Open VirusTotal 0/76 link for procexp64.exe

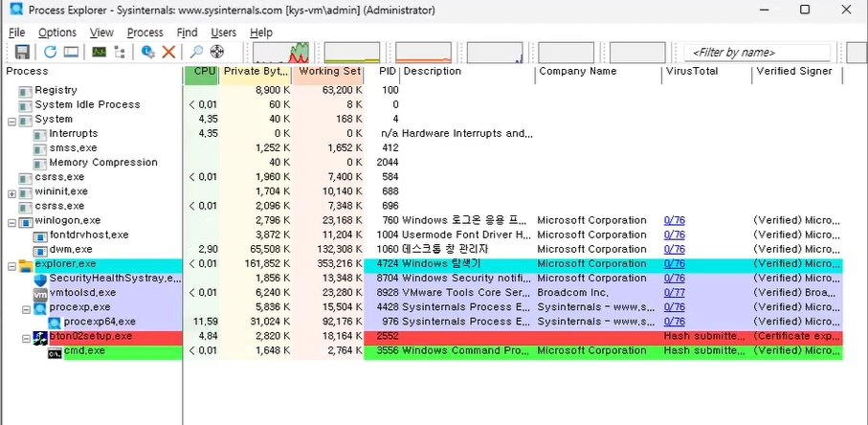[x=675, y=322]
